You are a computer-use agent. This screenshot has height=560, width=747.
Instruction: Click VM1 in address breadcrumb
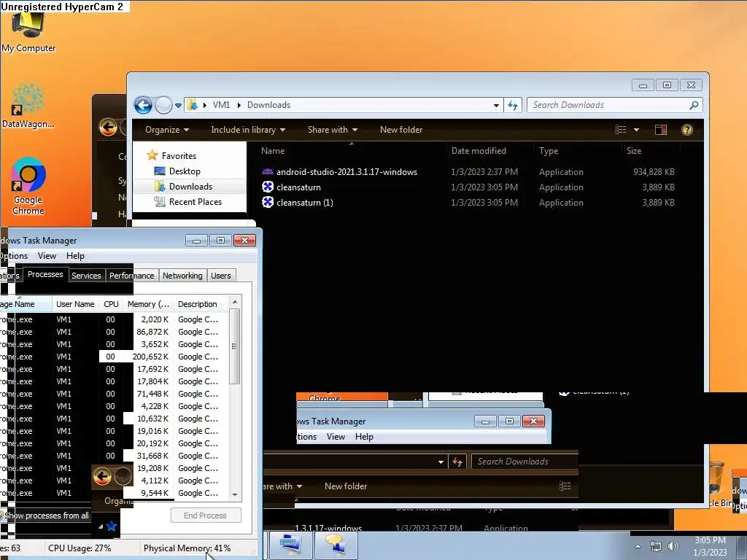pos(221,105)
